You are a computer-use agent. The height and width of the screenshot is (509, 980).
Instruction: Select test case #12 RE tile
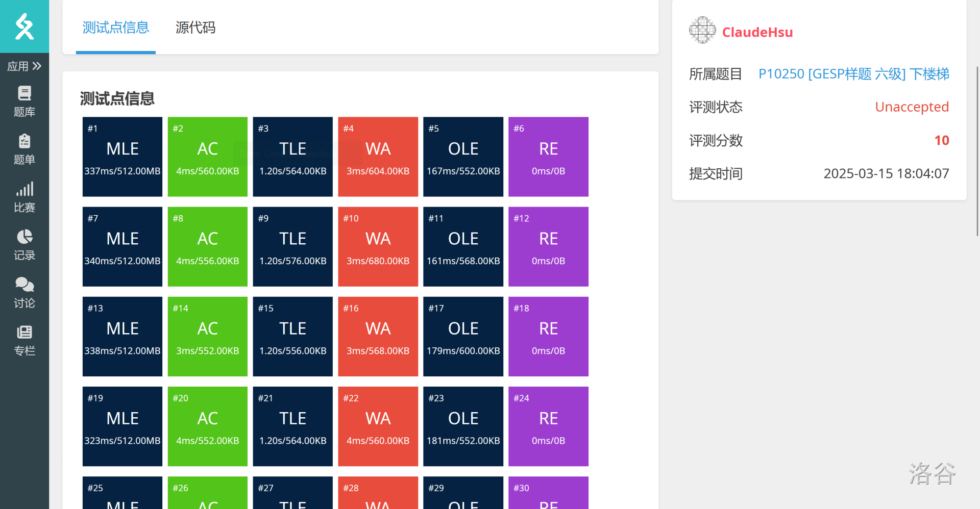[x=549, y=247]
